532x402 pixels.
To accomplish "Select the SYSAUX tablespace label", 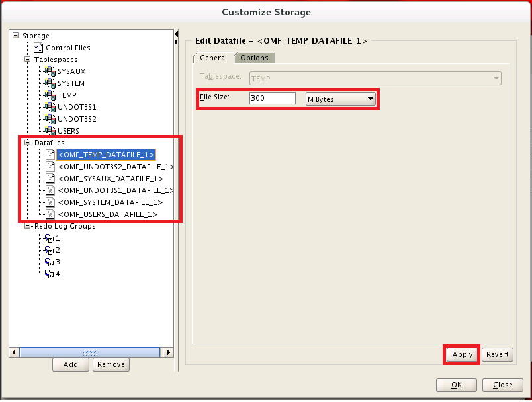I will click(71, 71).
